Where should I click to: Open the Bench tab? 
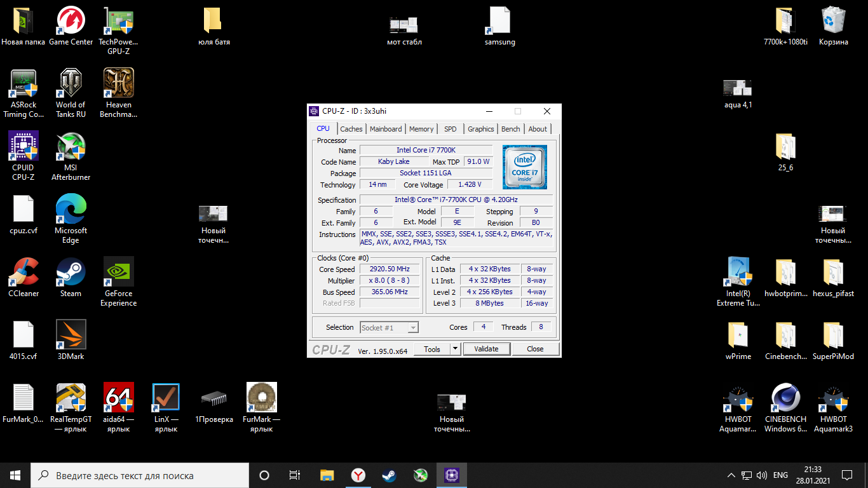511,129
